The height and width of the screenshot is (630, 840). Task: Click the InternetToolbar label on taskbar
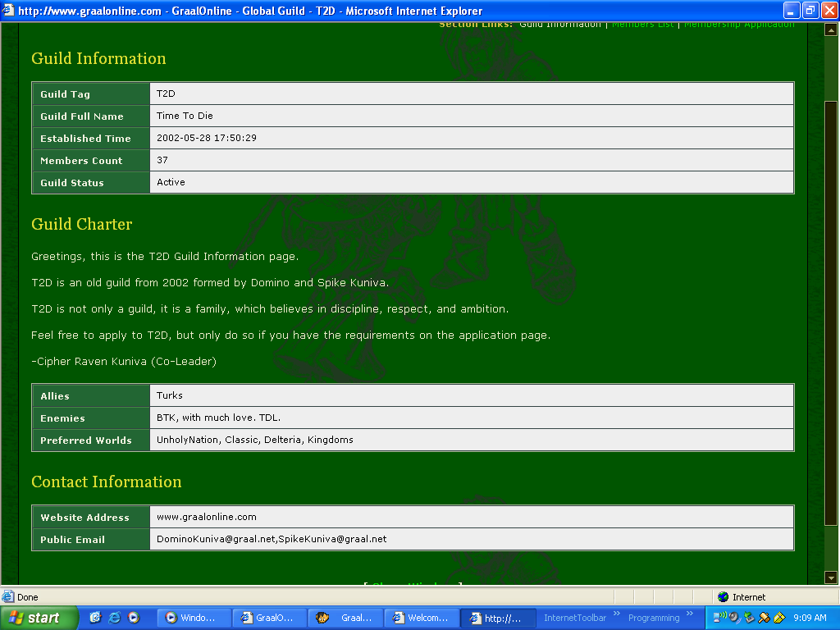575,618
